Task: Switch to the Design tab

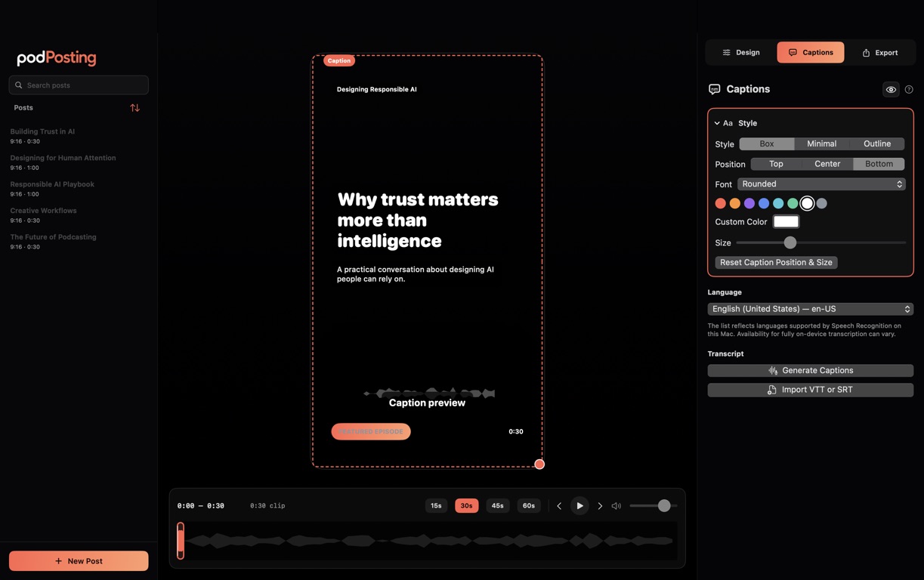Action: 740,52
